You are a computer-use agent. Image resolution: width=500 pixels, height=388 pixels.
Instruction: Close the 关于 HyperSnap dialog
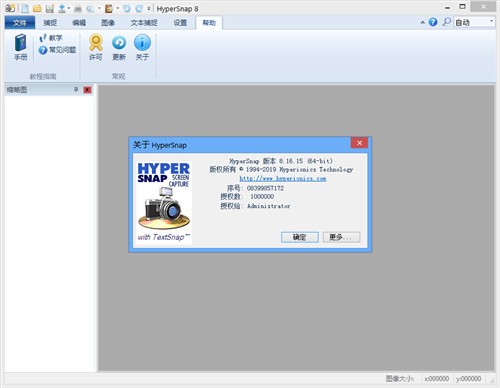click(359, 143)
